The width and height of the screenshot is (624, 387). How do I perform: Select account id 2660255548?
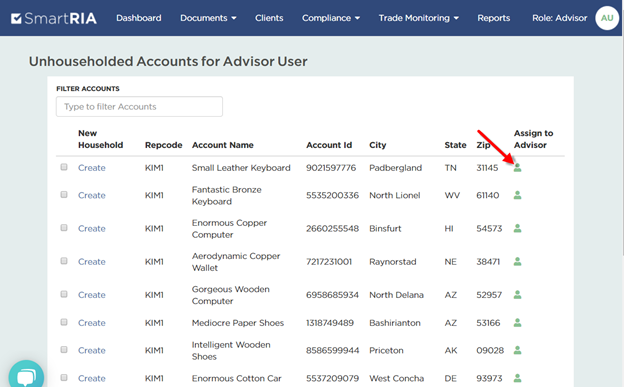click(332, 229)
